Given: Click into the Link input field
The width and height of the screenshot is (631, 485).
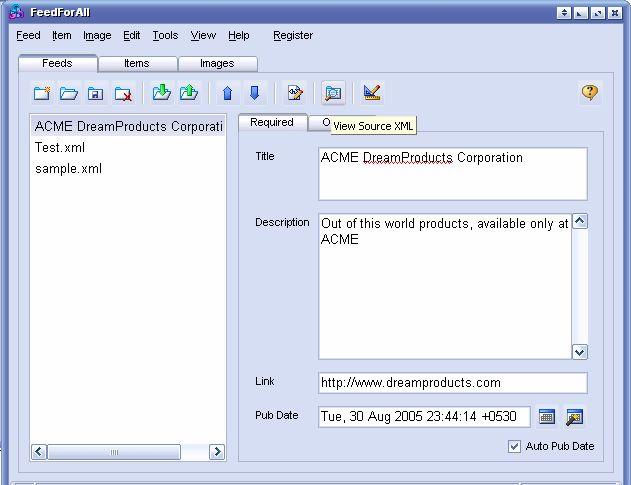Looking at the screenshot, I should click(452, 383).
